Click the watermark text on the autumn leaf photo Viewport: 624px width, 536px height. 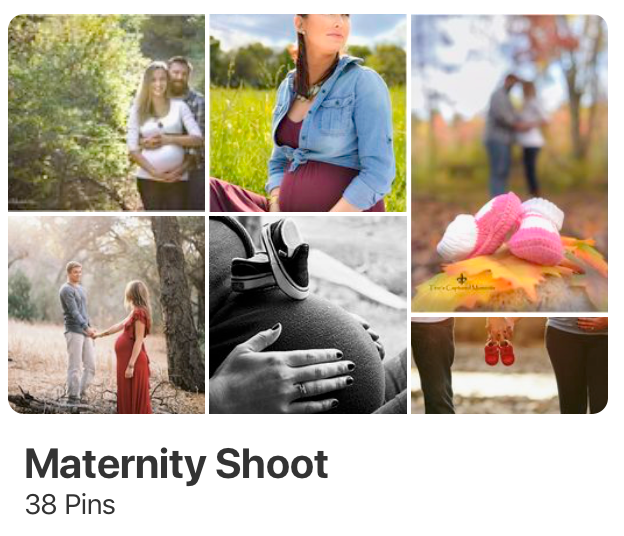pos(462,287)
